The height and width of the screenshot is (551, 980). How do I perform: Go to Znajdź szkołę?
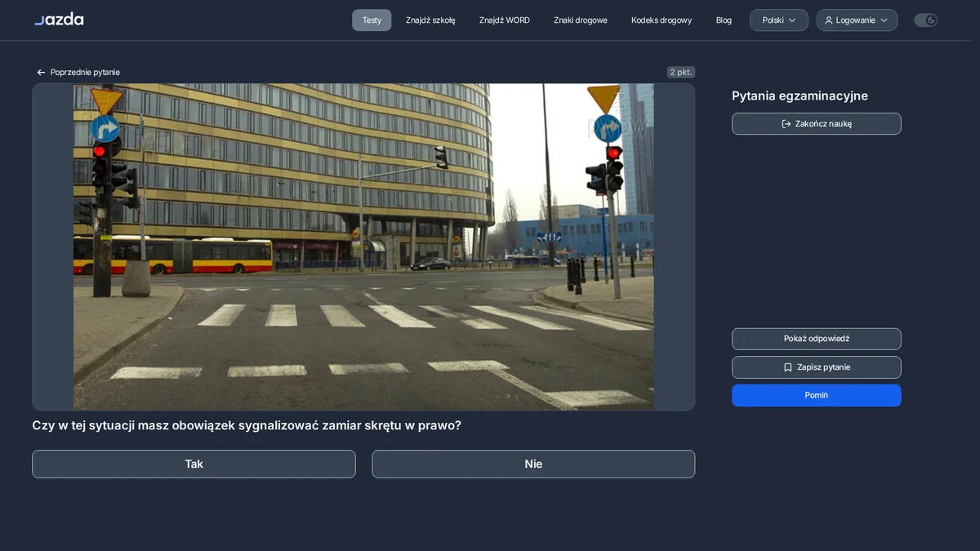tap(430, 20)
